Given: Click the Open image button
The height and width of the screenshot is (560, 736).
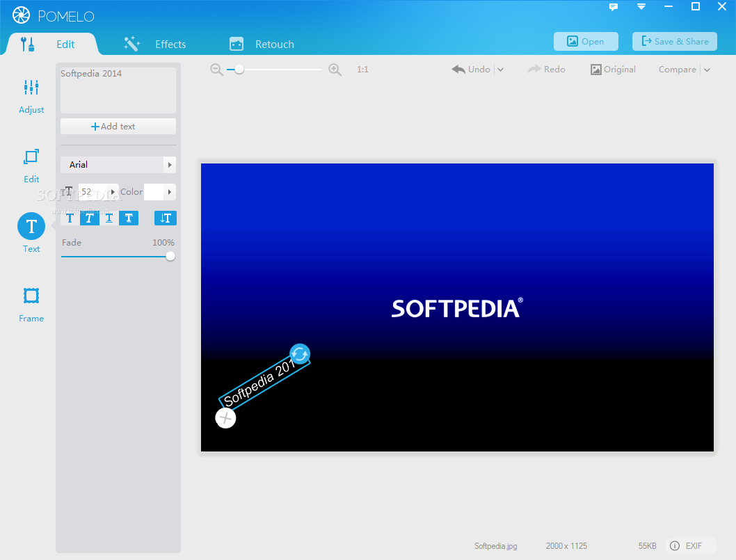Looking at the screenshot, I should 586,41.
